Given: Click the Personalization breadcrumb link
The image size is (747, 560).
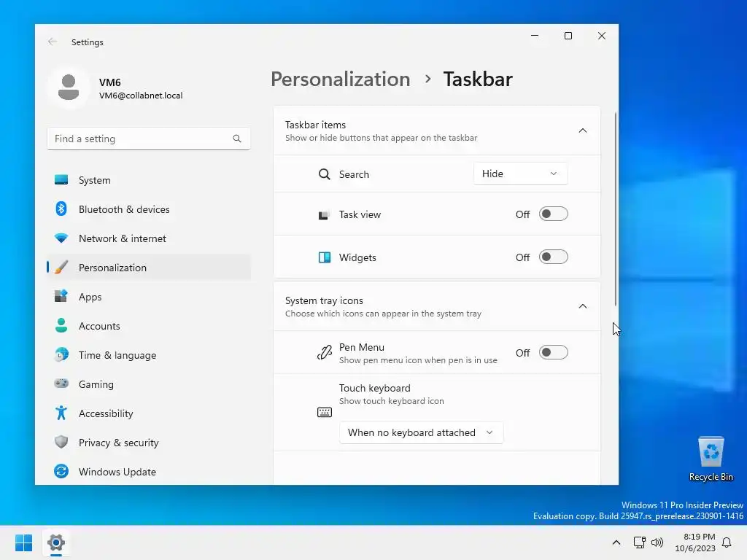Looking at the screenshot, I should point(340,79).
